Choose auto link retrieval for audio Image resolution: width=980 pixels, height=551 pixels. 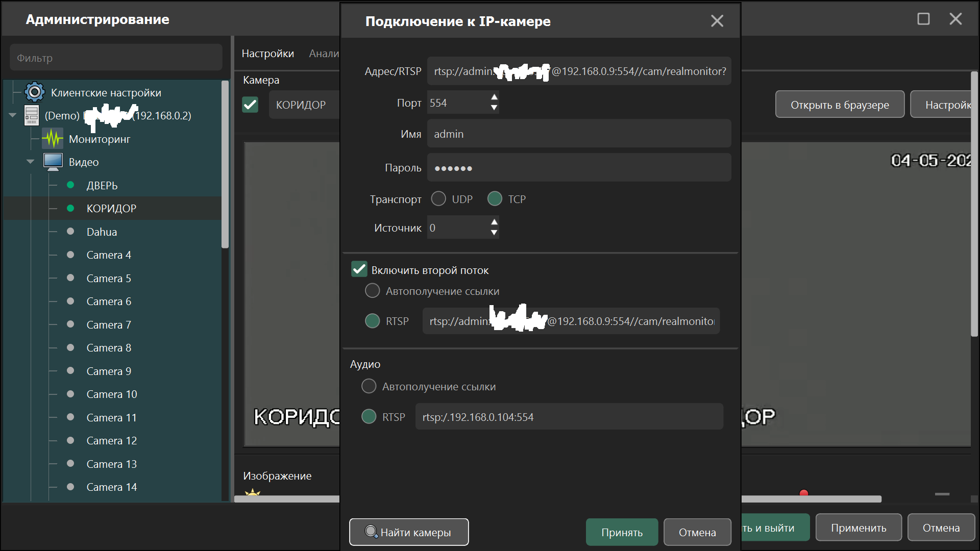click(369, 386)
